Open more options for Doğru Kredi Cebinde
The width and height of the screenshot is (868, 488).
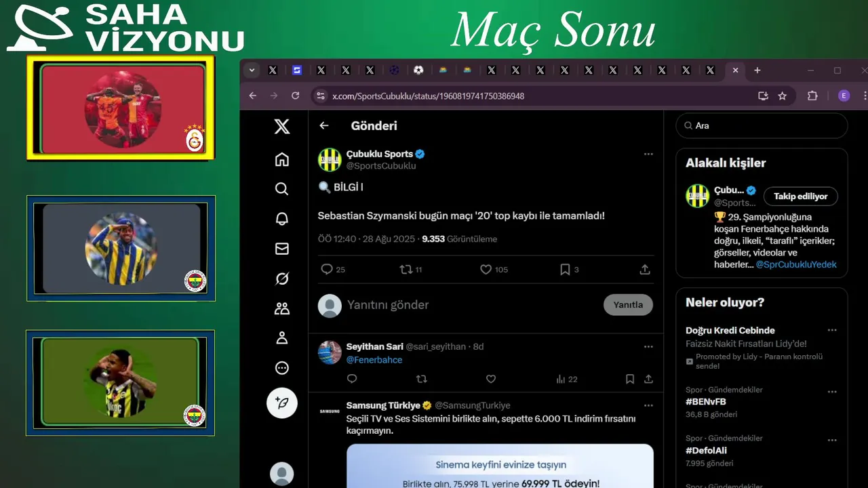coord(832,331)
